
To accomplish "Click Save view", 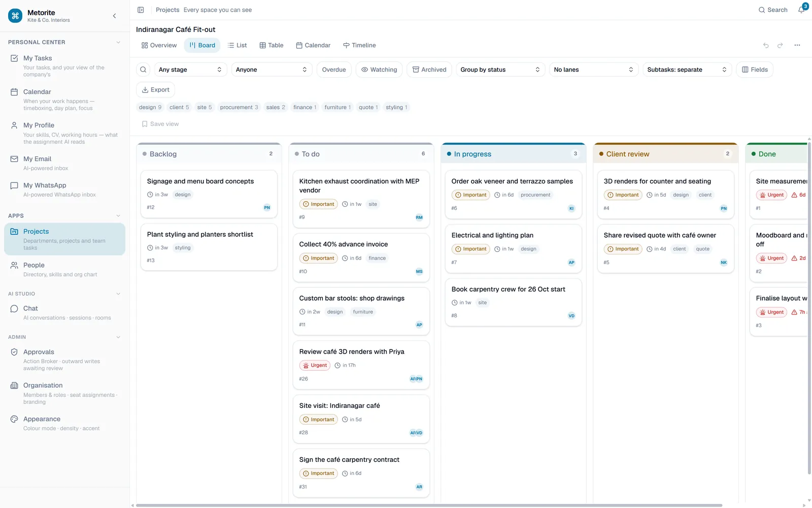I will coord(160,124).
